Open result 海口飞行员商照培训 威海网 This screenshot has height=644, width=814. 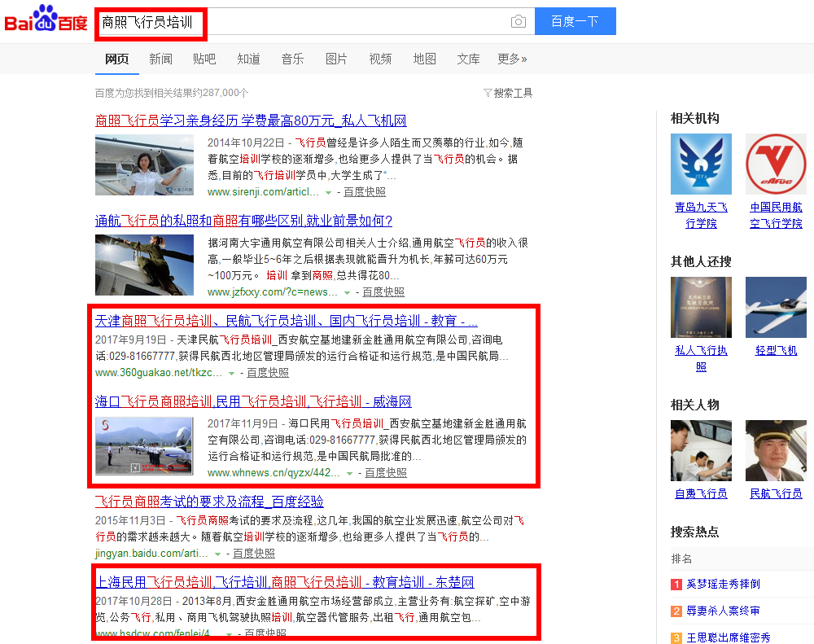click(253, 401)
